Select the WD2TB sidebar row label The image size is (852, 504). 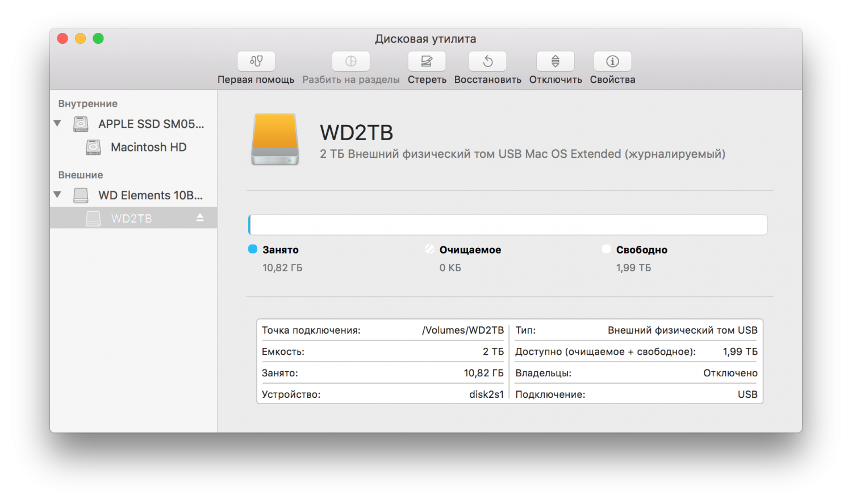(x=131, y=219)
